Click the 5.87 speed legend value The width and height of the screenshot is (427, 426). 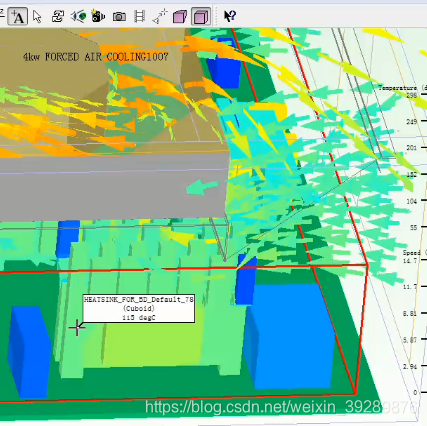pyautogui.click(x=410, y=340)
